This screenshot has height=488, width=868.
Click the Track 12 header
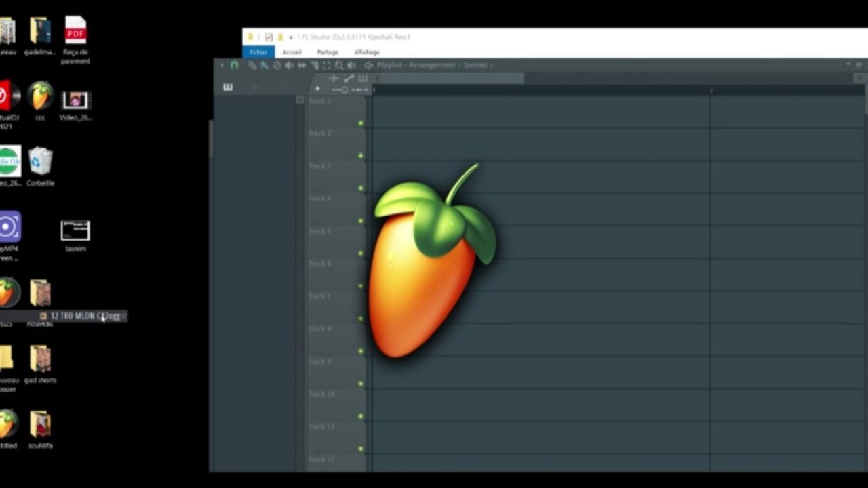pyautogui.click(x=335, y=462)
